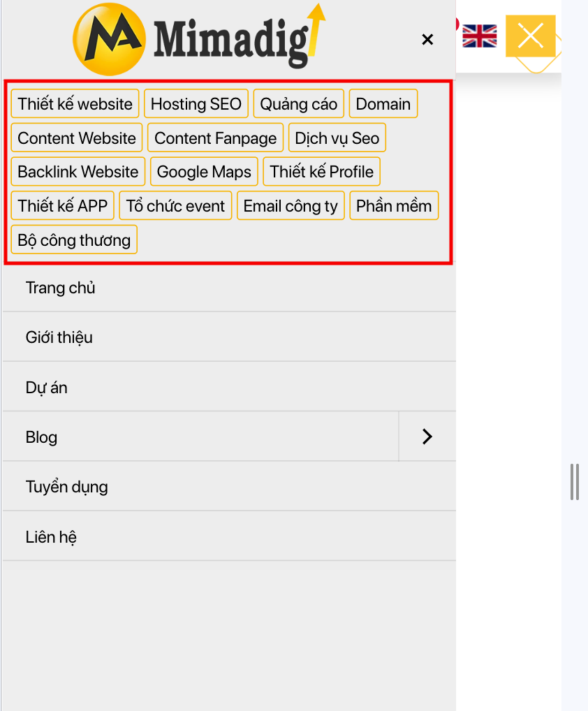This screenshot has width=588, height=711.
Task: Click the Bộ công thương tag
Action: point(74,240)
